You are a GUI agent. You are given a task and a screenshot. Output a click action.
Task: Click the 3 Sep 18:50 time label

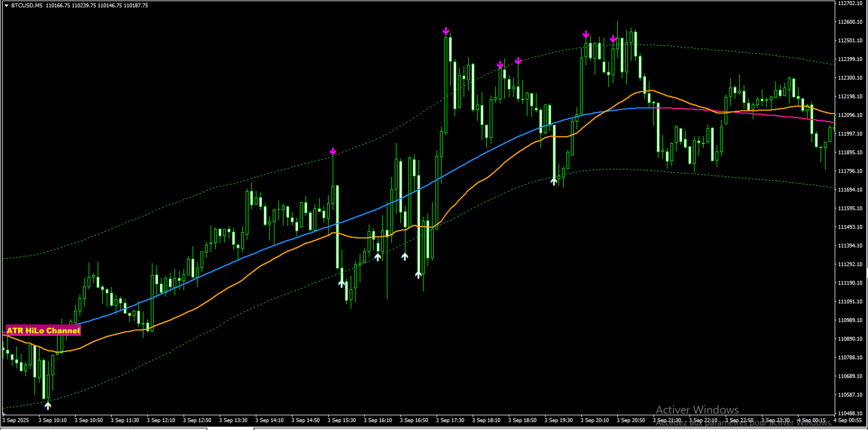[522, 420]
